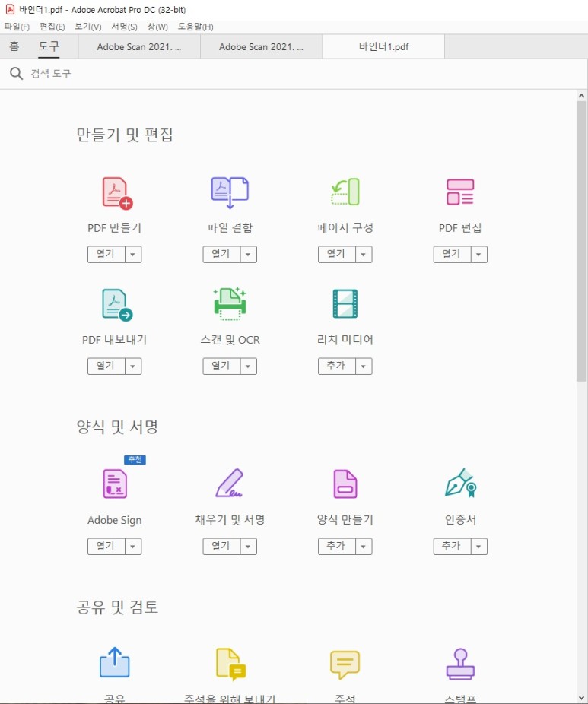Click the 주석을 위해 보내기 icon

pos(230,664)
